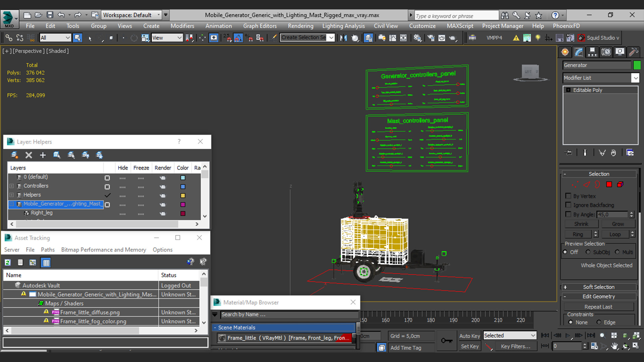Viewport: 644px width, 362px height.
Task: Select Preview Selection SubObj radio button
Action: [588, 252]
